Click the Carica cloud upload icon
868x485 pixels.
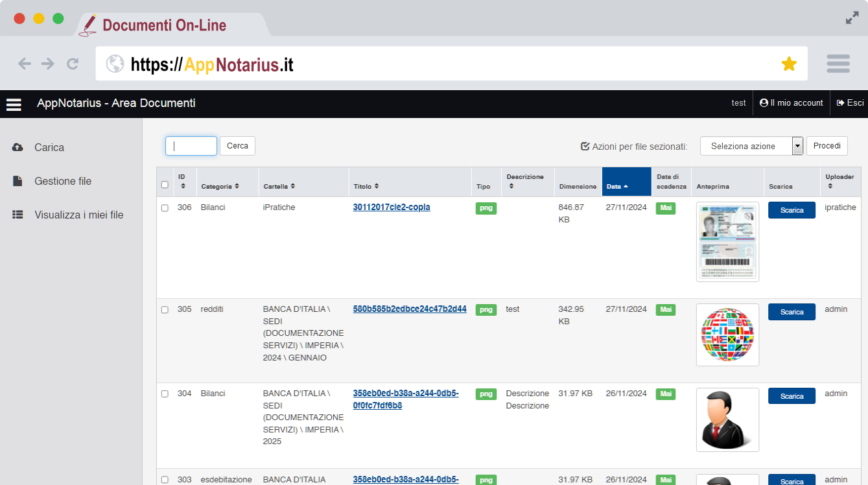(18, 147)
